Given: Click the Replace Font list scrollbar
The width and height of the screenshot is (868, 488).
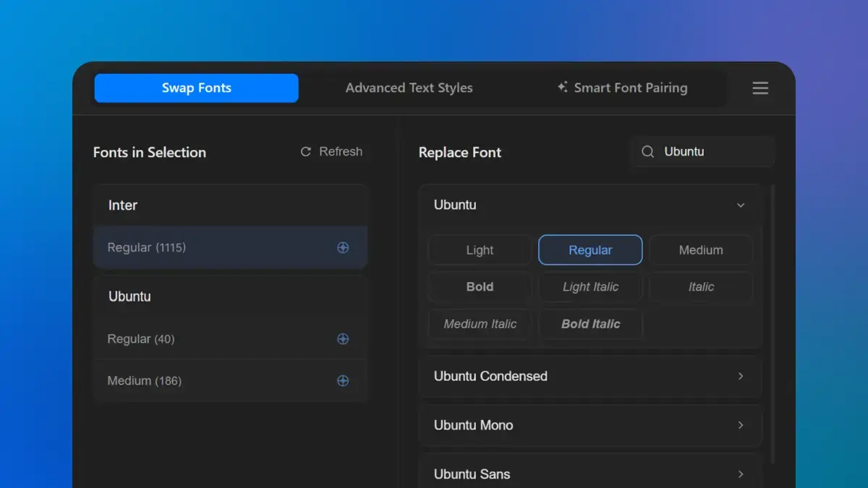Looking at the screenshot, I should click(x=772, y=324).
